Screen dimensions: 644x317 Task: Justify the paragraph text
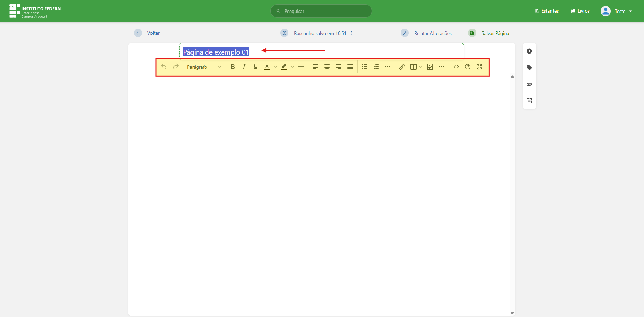point(350,67)
